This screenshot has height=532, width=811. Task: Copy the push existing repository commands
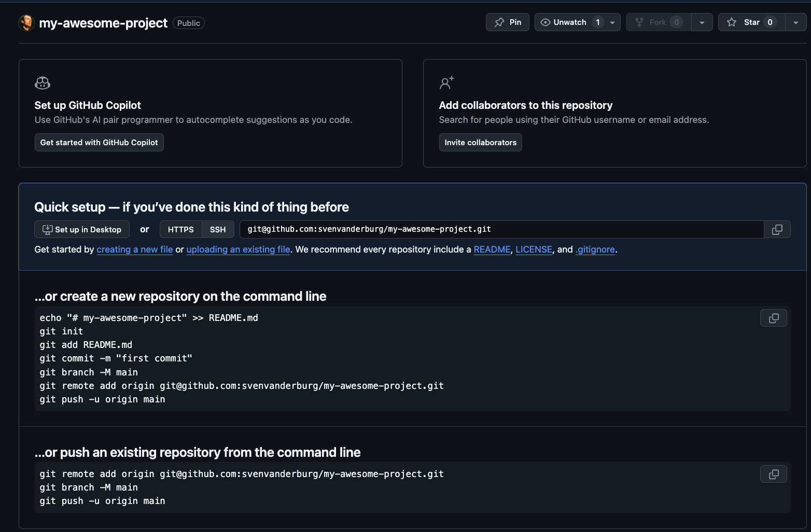pos(774,474)
